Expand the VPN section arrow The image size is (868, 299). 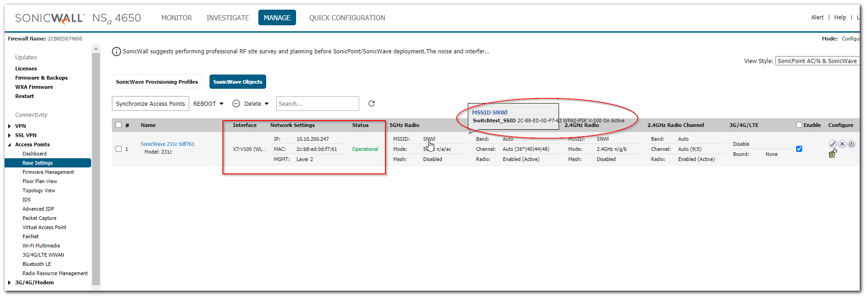[9, 126]
